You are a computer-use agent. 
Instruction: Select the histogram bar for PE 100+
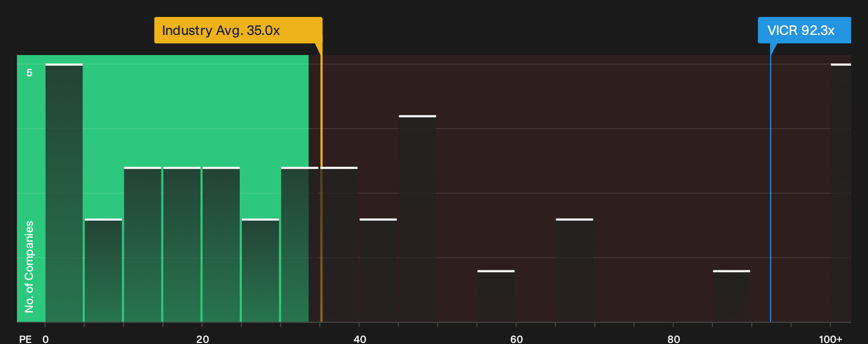point(841,193)
